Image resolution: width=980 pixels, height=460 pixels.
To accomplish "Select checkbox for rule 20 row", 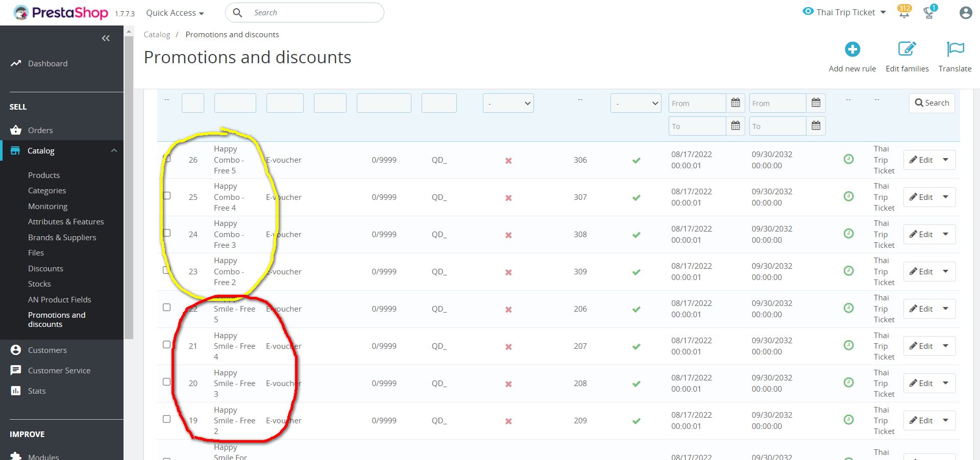I will 167,382.
